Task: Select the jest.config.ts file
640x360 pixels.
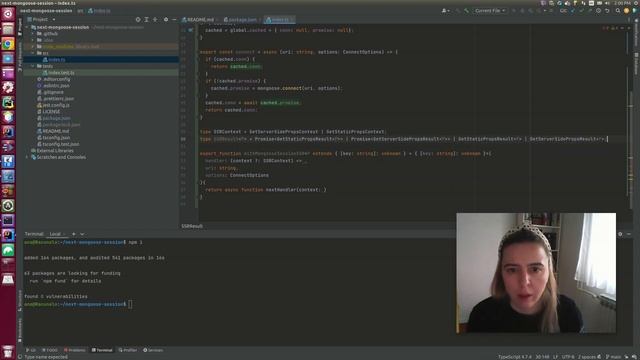Action: (x=53, y=105)
